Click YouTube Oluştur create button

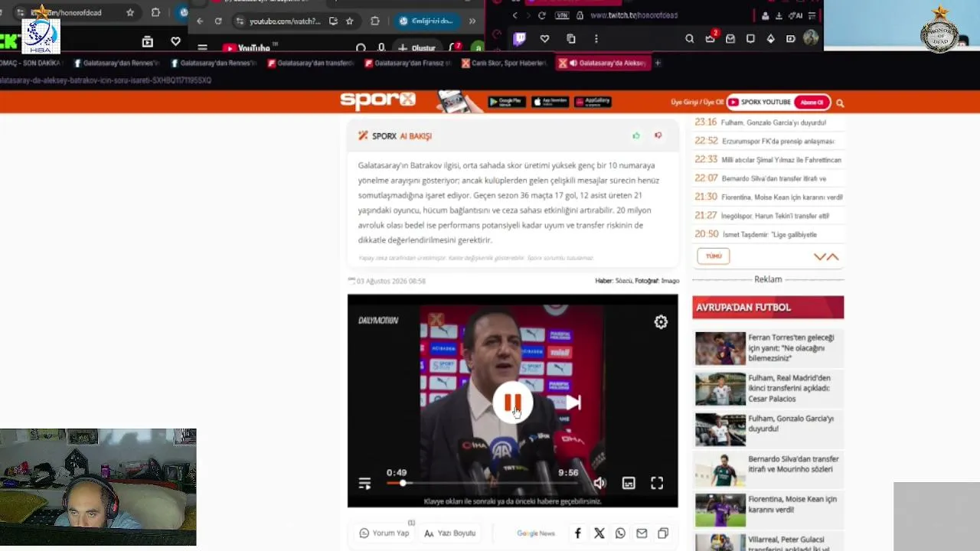click(x=416, y=47)
